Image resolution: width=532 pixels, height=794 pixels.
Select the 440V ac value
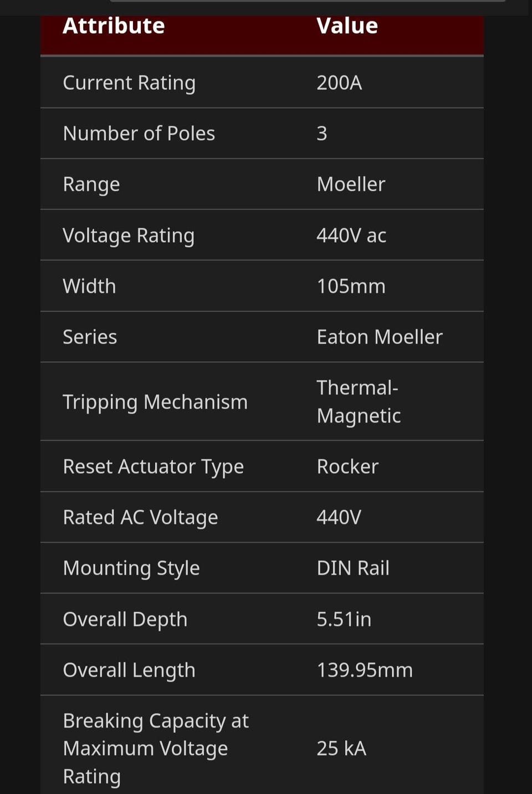tap(351, 236)
